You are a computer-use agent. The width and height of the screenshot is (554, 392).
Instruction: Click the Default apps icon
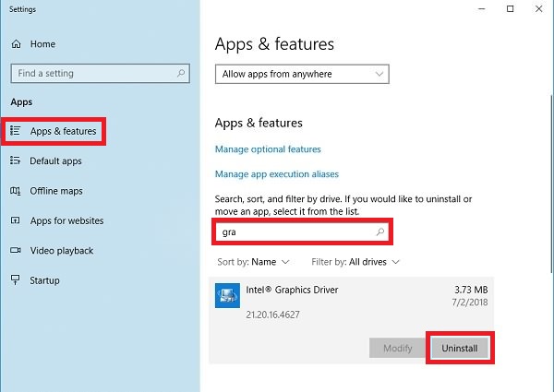pos(16,161)
